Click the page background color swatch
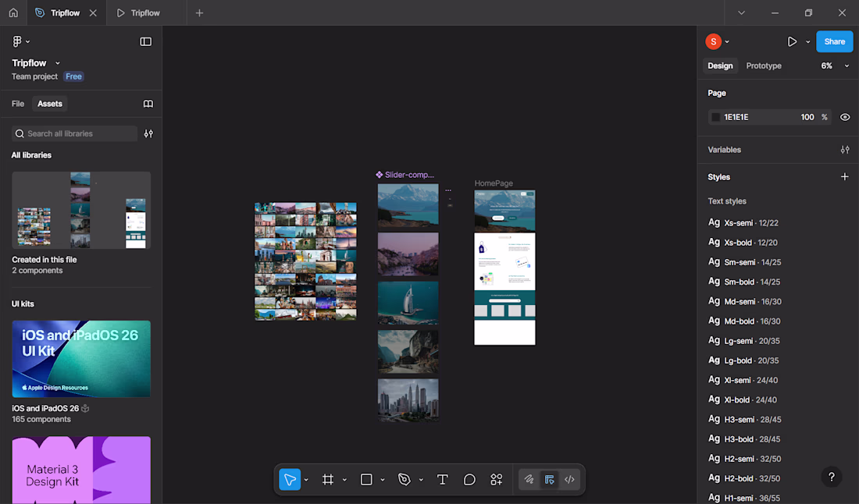 (715, 117)
